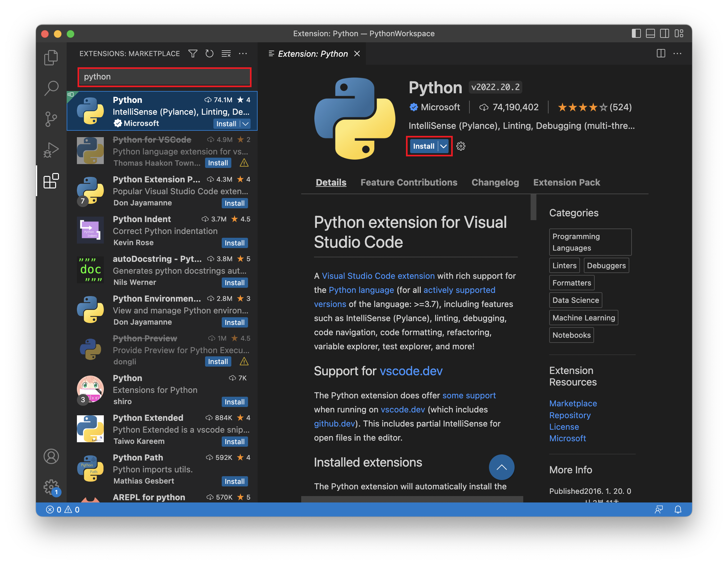The image size is (728, 564).
Task: Click the python search input field
Action: [x=164, y=77]
